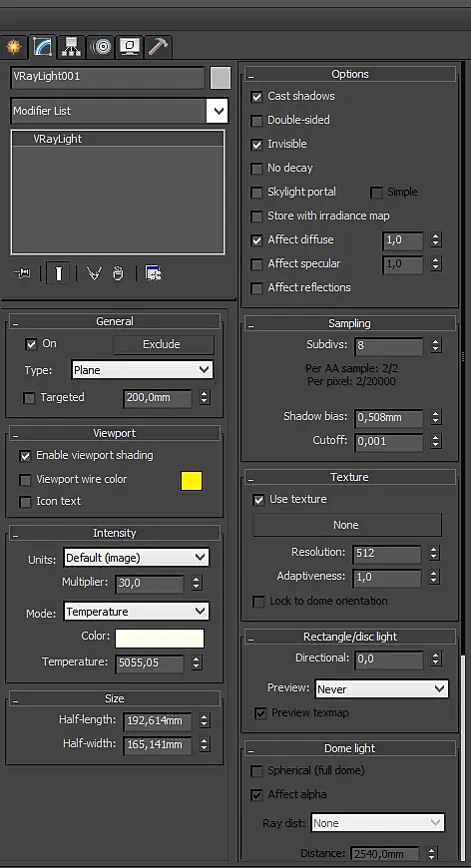The image size is (471, 868).
Task: Open the Display panel tab
Action: pyautogui.click(x=130, y=47)
